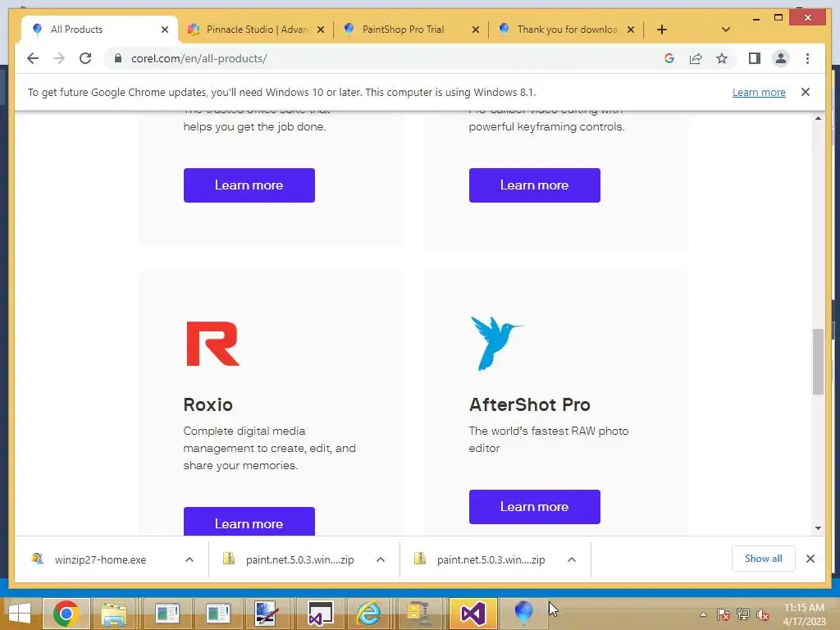Open File Explorer from the taskbar
The width and height of the screenshot is (840, 630).
click(x=114, y=614)
